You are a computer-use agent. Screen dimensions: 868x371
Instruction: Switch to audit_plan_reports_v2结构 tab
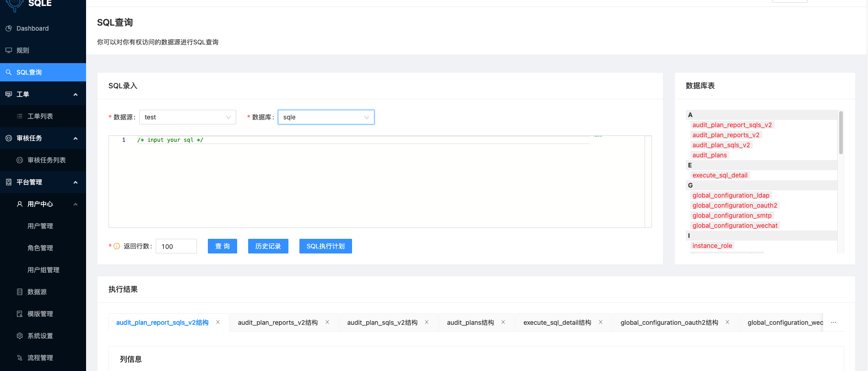coord(278,323)
